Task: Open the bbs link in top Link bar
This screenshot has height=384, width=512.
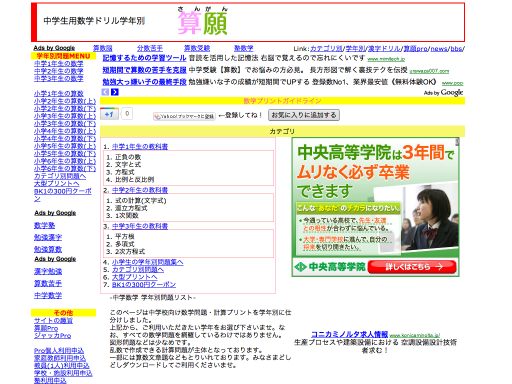Action: click(456, 49)
